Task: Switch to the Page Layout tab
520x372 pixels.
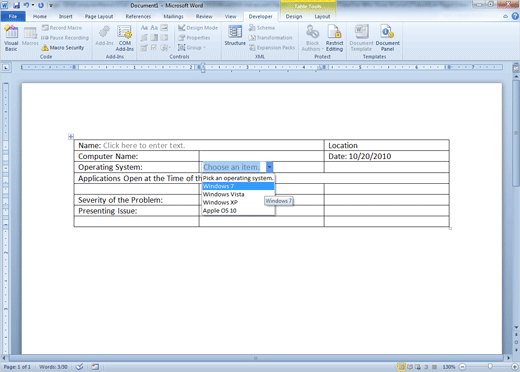Action: 99,16
